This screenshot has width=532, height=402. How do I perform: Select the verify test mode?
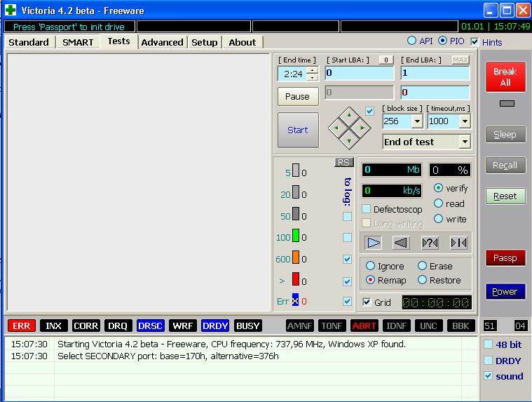(x=438, y=188)
